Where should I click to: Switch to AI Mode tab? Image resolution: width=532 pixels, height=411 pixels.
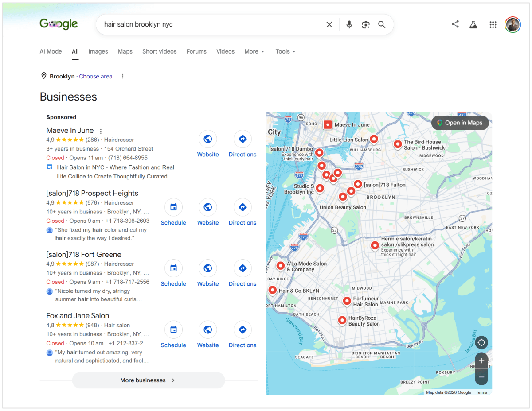[x=51, y=51]
